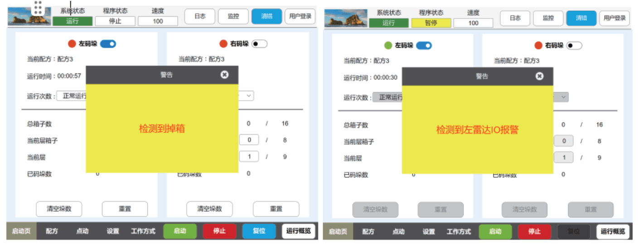This screenshot has width=644, height=245.
Task: Toggle the 左码垛 switch in the left screen
Action: pos(108,44)
